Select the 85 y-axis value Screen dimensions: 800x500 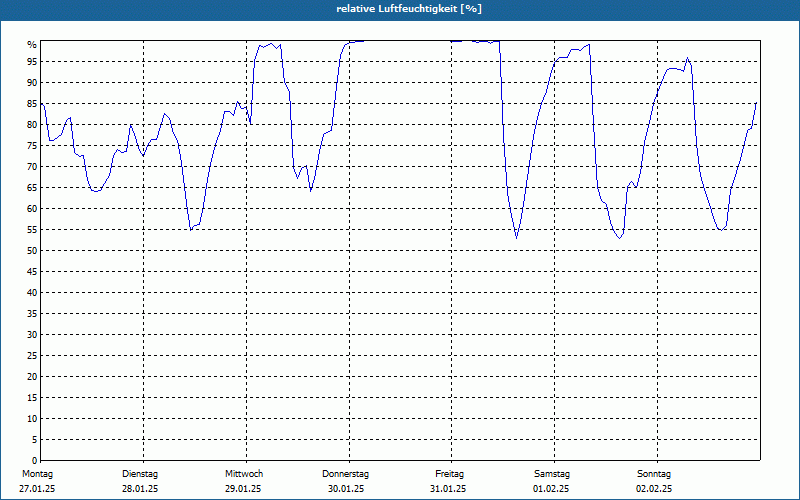32,104
